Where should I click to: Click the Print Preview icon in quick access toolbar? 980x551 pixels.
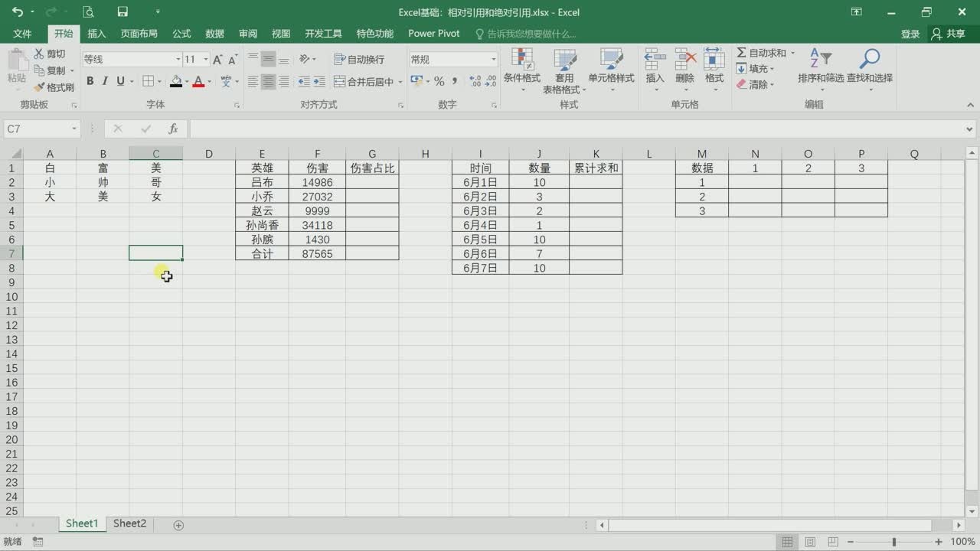pyautogui.click(x=88, y=11)
